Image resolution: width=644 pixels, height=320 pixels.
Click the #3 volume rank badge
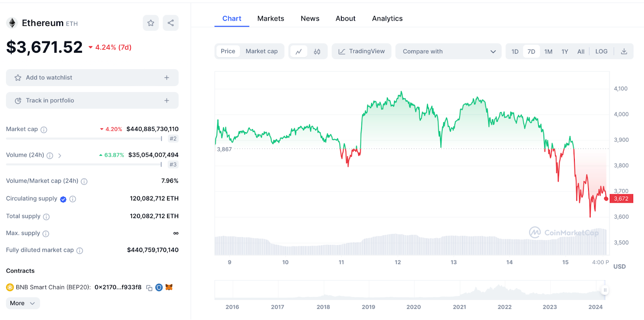coord(173,164)
